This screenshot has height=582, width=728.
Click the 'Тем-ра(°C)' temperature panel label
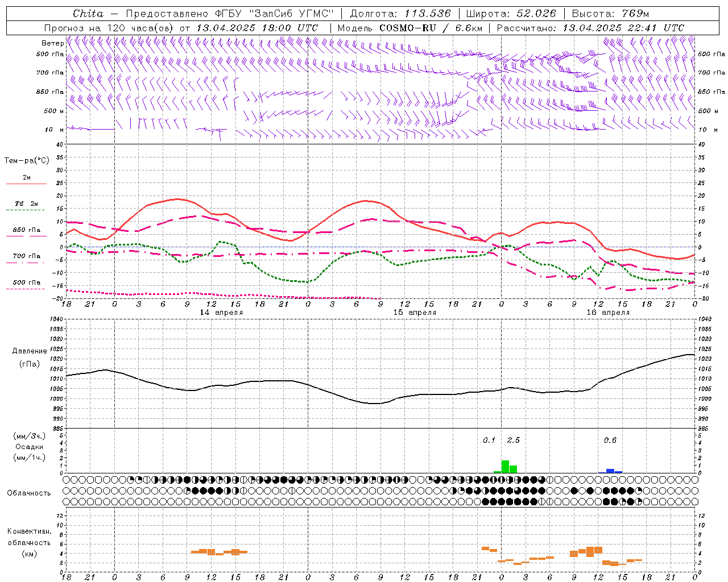pyautogui.click(x=27, y=161)
